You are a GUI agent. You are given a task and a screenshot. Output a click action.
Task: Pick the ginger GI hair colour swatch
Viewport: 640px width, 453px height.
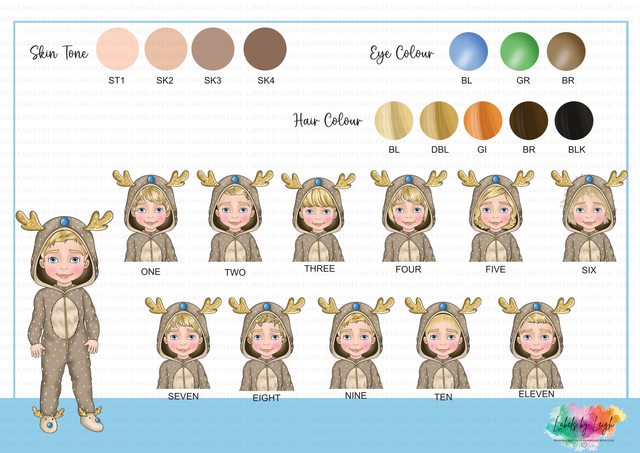tap(483, 121)
